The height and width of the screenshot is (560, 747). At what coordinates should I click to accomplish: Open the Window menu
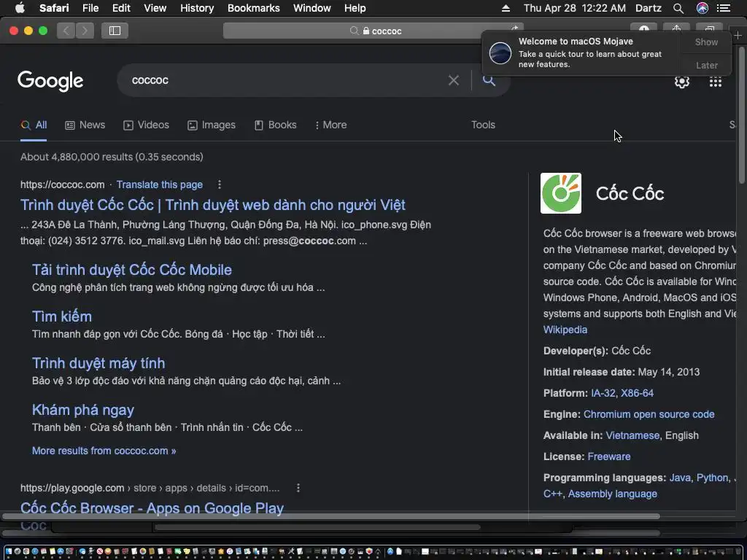311,8
